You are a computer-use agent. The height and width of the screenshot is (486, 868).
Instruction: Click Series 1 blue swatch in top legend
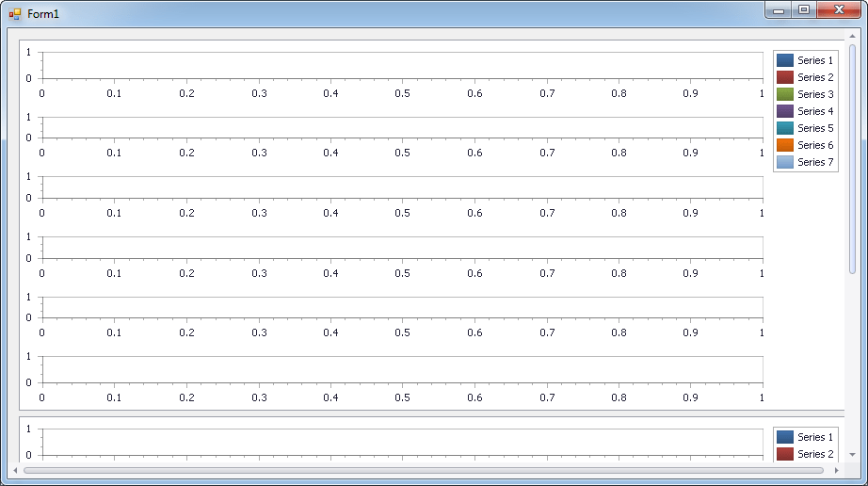click(785, 60)
